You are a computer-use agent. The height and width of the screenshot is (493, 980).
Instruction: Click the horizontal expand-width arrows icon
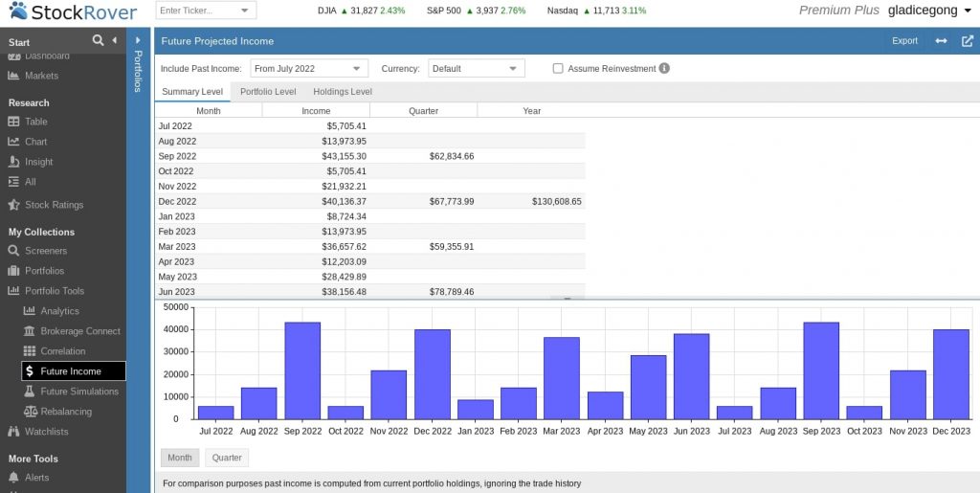941,41
